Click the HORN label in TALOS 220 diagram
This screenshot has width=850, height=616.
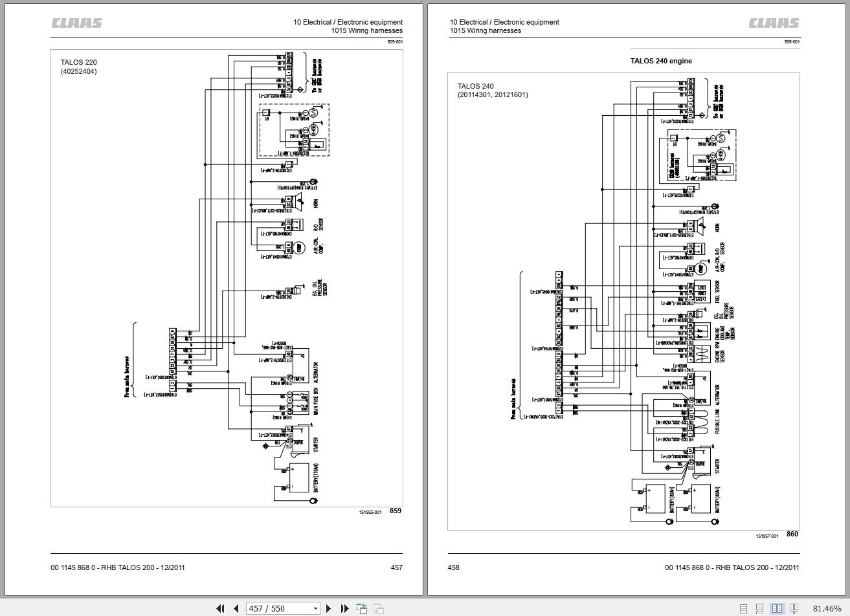[x=316, y=203]
